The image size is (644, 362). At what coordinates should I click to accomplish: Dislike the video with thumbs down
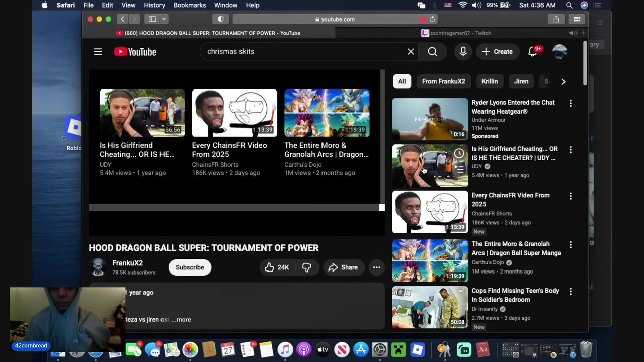pyautogui.click(x=306, y=267)
